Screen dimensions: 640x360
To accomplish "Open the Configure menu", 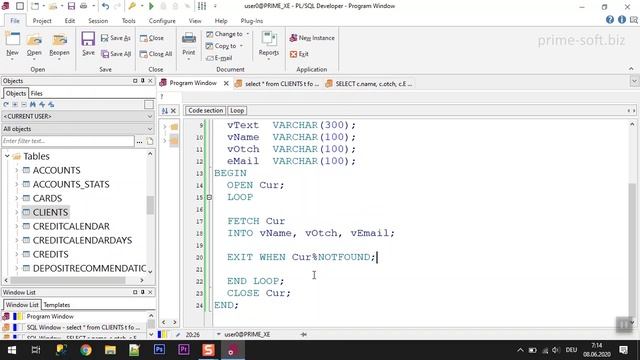I will [162, 20].
